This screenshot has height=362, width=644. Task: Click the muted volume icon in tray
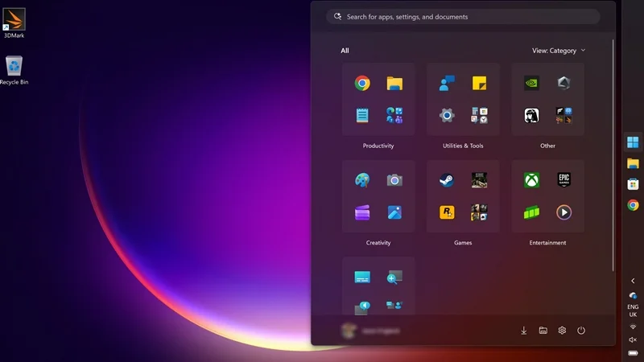point(633,339)
